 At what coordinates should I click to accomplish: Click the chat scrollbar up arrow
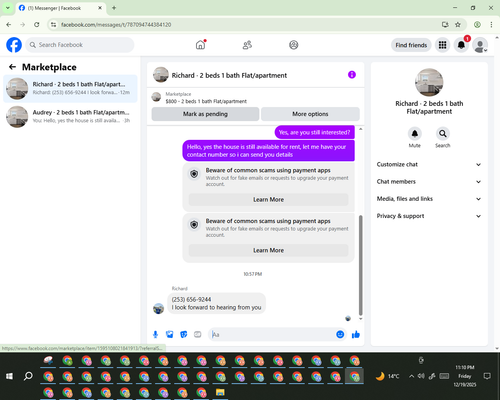360,129
